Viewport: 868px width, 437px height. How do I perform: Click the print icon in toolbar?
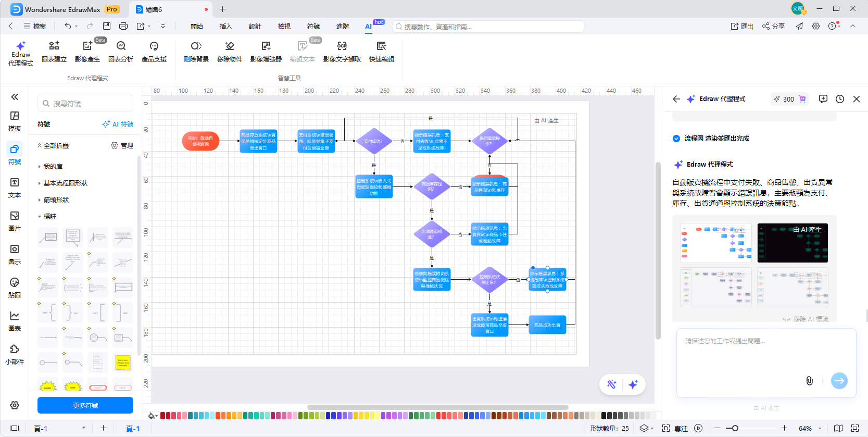[x=123, y=26]
